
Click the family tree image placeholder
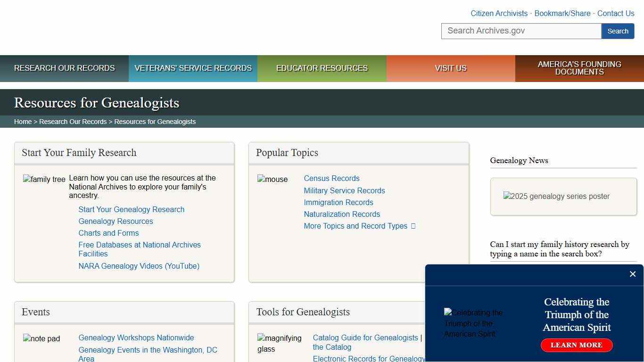44,179
